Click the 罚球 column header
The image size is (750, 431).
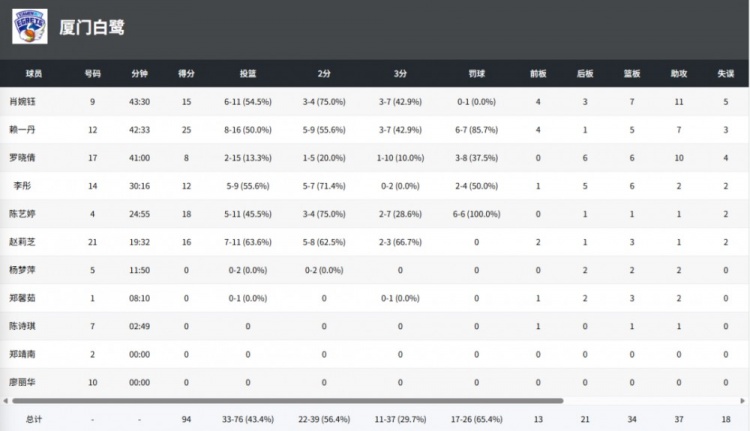pos(476,74)
